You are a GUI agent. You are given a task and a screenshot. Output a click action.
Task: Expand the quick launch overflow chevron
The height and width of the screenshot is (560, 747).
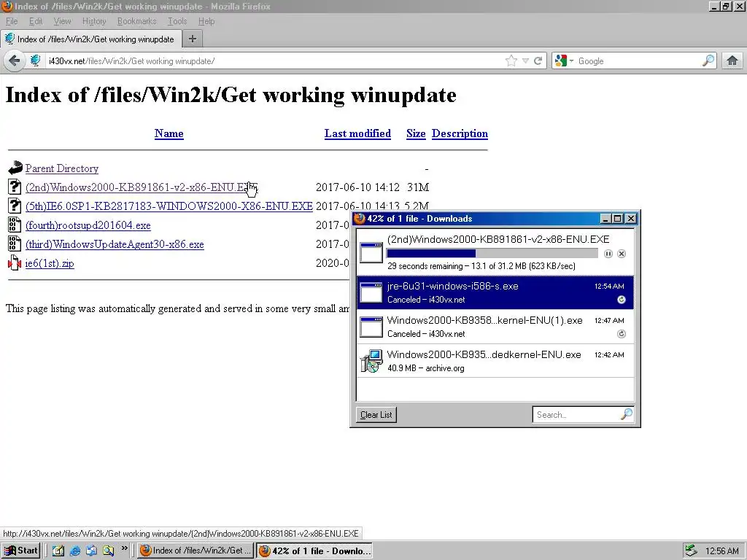(x=124, y=548)
